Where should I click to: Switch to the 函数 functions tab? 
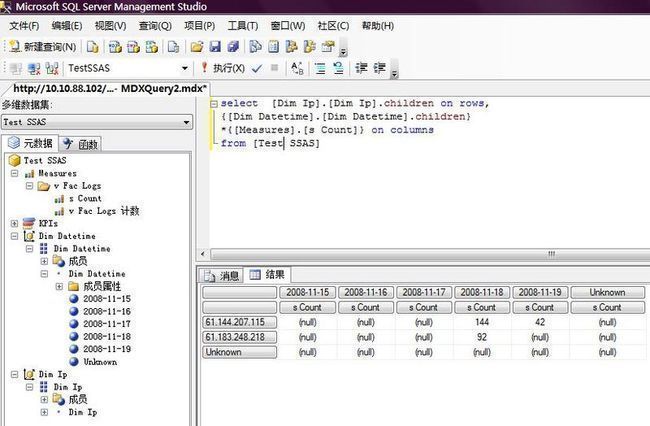[x=80, y=144]
